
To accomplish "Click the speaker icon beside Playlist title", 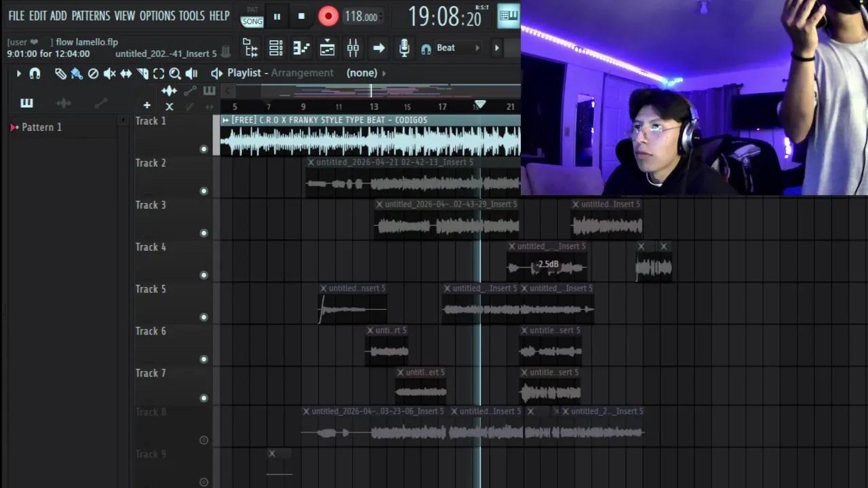I will coord(216,73).
